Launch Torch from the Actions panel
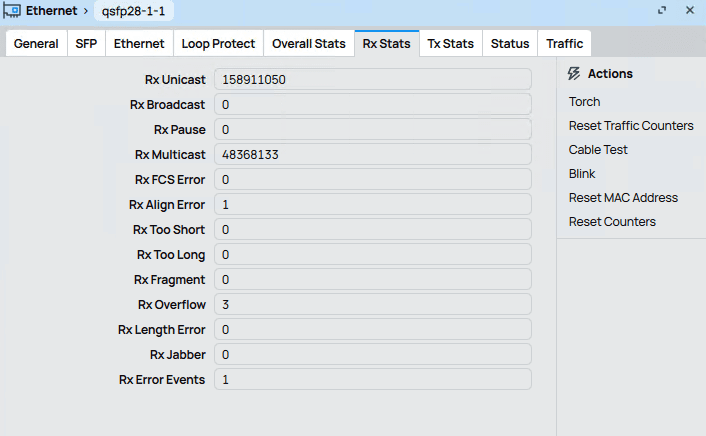 585,102
